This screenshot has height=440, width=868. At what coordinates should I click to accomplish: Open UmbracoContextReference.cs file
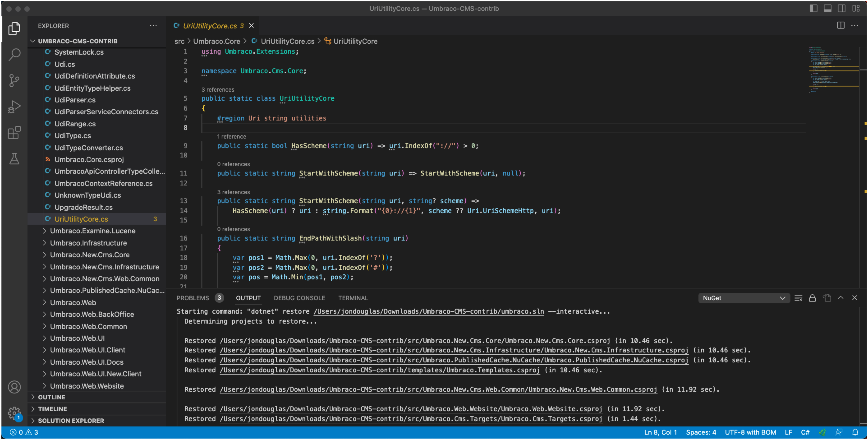coord(103,183)
